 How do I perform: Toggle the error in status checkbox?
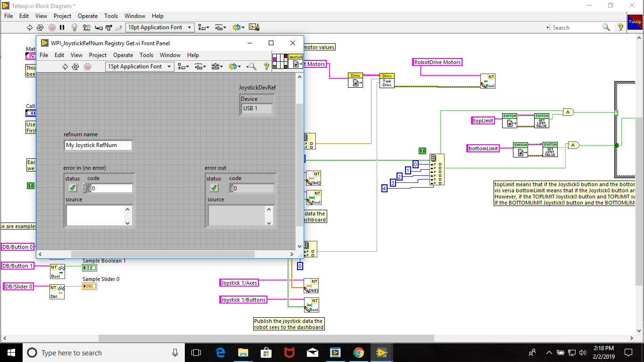[x=72, y=188]
